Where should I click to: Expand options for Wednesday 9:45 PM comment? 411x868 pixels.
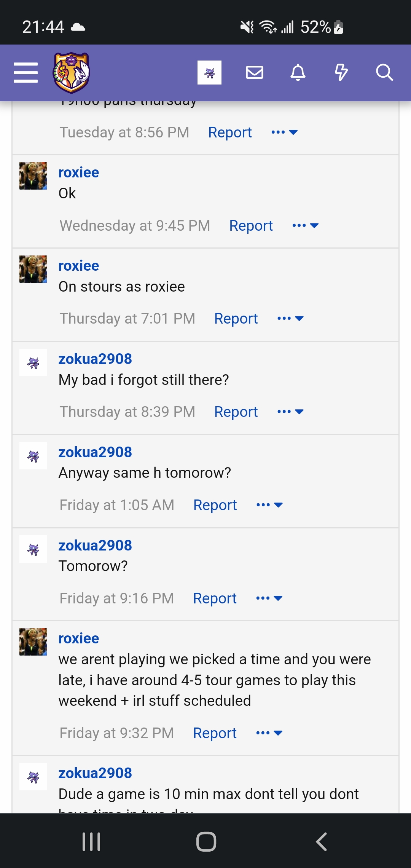(x=305, y=225)
